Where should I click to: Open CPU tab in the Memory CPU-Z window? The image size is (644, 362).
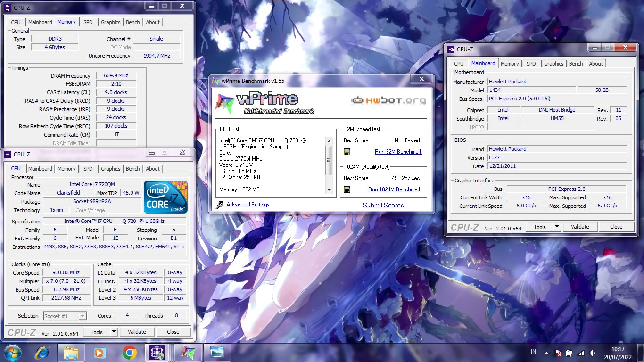pos(16,22)
